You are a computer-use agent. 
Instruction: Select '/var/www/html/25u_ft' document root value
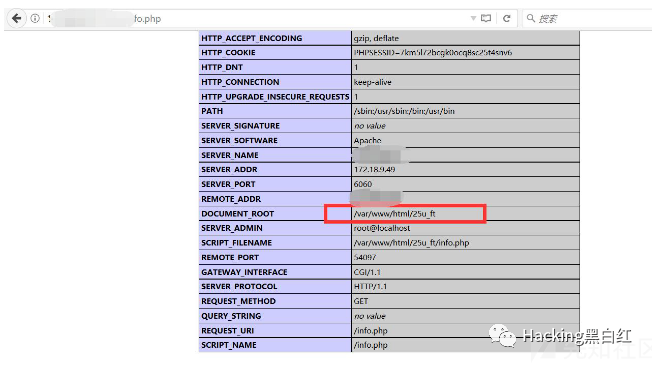[395, 214]
